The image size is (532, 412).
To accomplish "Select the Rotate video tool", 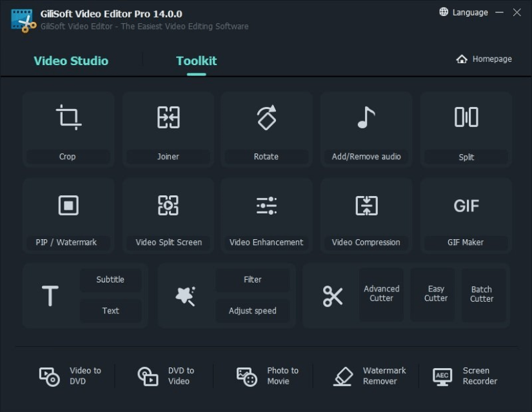I will 266,130.
